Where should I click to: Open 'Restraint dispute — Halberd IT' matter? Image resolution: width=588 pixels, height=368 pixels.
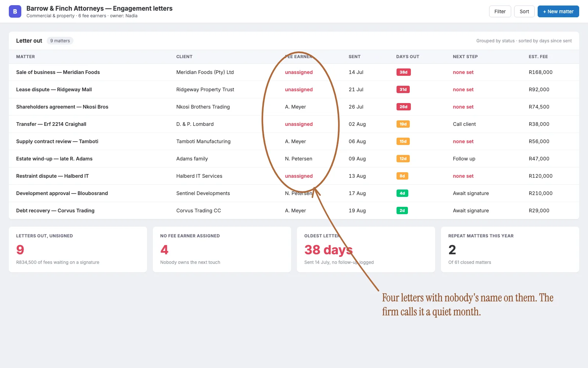click(x=53, y=176)
